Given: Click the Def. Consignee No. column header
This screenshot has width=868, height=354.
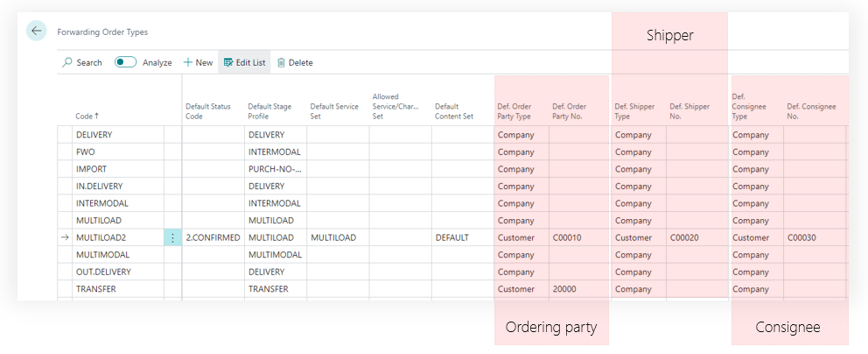Looking at the screenshot, I should [x=810, y=111].
